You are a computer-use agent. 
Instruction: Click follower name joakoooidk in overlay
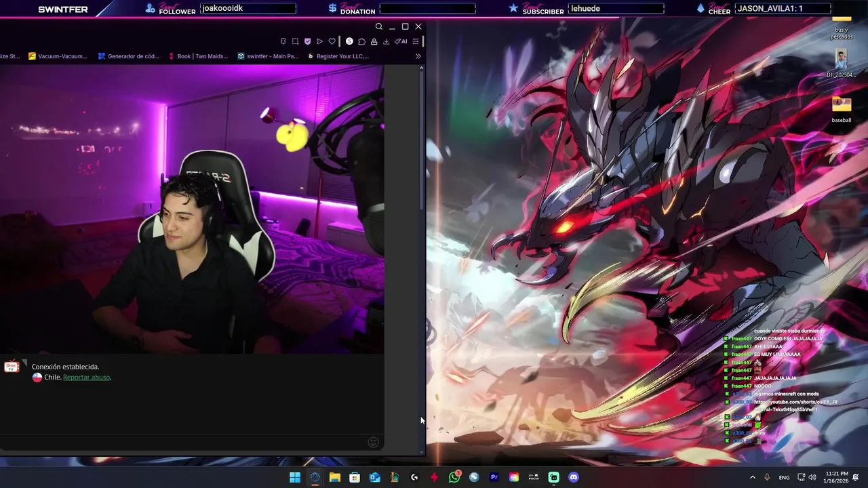222,8
